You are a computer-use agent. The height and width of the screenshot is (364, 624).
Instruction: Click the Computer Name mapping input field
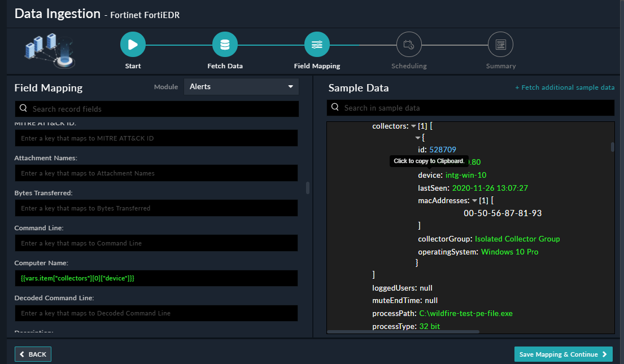(155, 278)
